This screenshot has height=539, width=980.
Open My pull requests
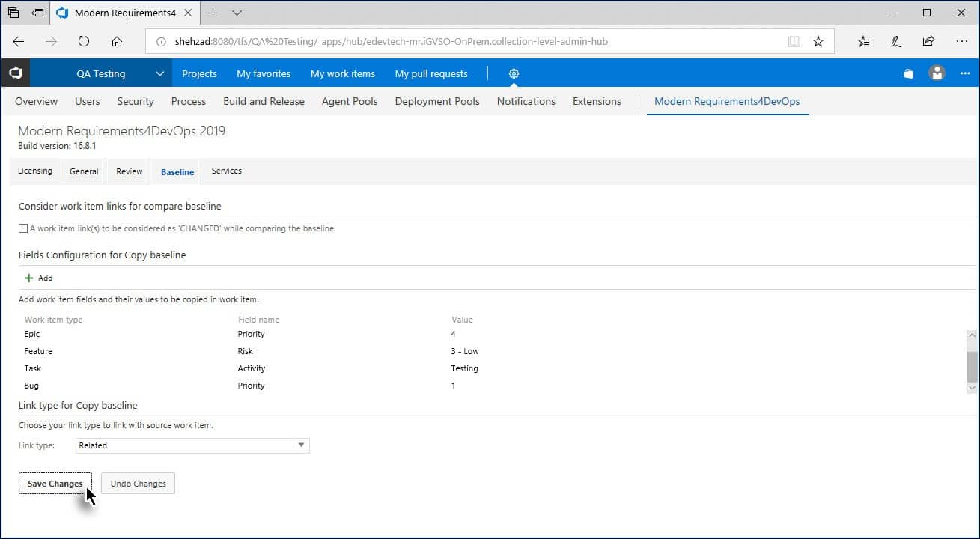click(x=431, y=73)
